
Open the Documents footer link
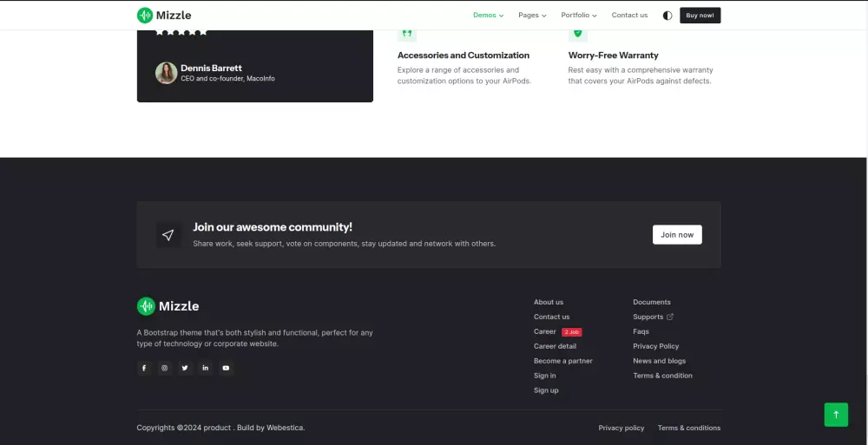[x=652, y=302]
